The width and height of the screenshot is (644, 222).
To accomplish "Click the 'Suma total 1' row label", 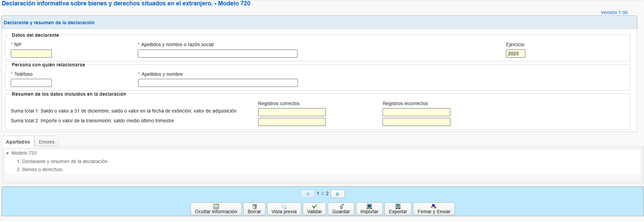I will [123, 111].
